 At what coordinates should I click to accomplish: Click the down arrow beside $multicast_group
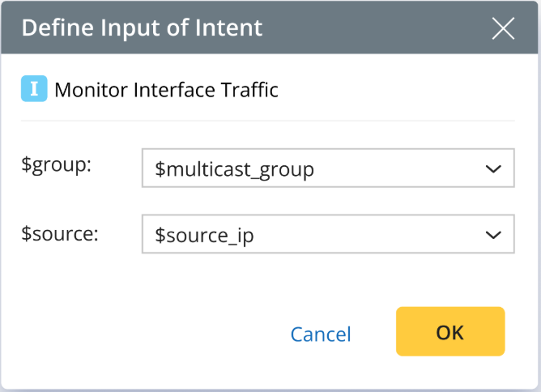pos(492,168)
